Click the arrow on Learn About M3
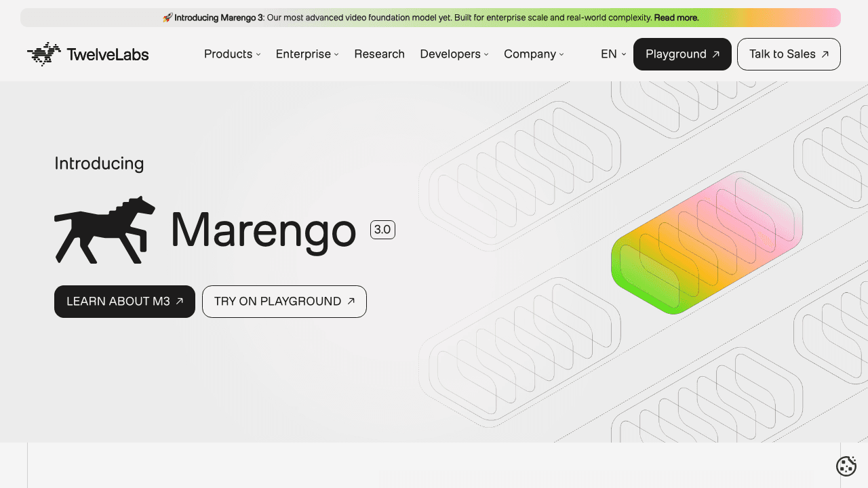868x488 pixels. pos(180,302)
